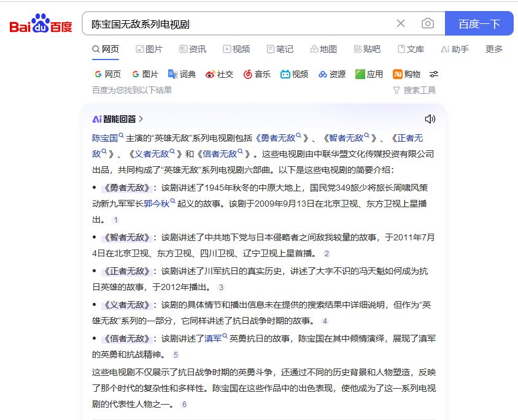Expand the Ai 智能回答 header
The height and width of the screenshot is (420, 518).
coord(118,119)
